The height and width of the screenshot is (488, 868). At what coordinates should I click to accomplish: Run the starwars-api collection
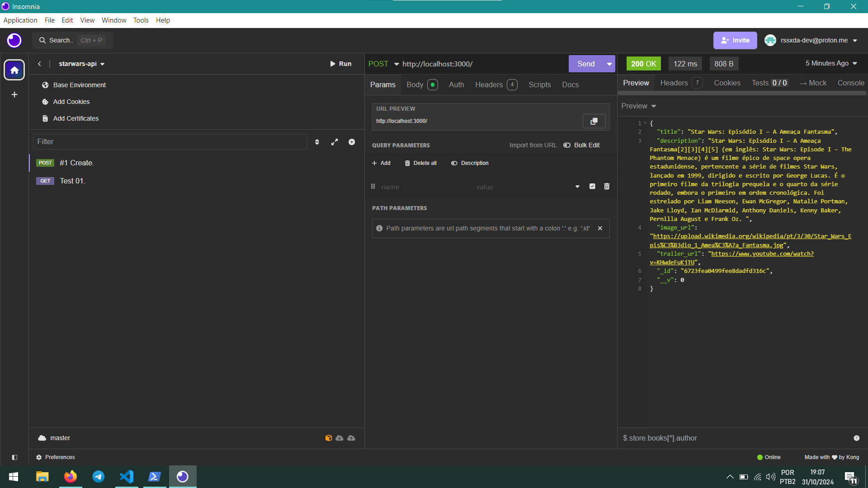[340, 64]
